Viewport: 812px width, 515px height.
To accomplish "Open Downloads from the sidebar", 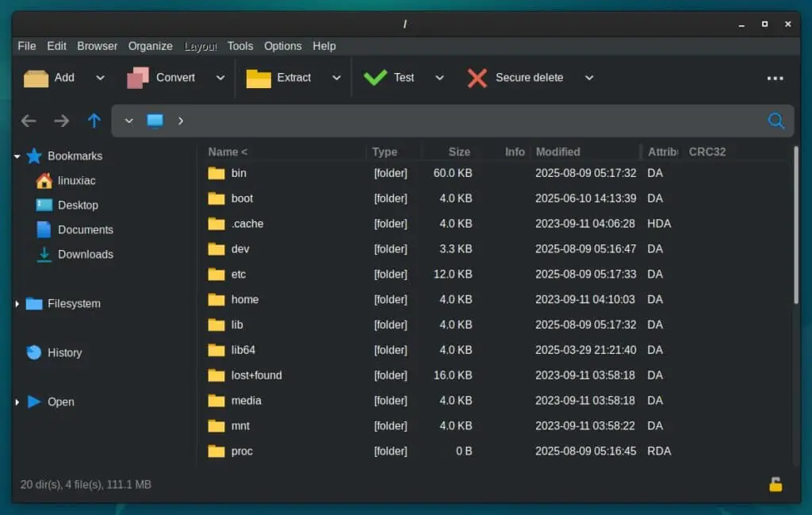I will coord(86,254).
